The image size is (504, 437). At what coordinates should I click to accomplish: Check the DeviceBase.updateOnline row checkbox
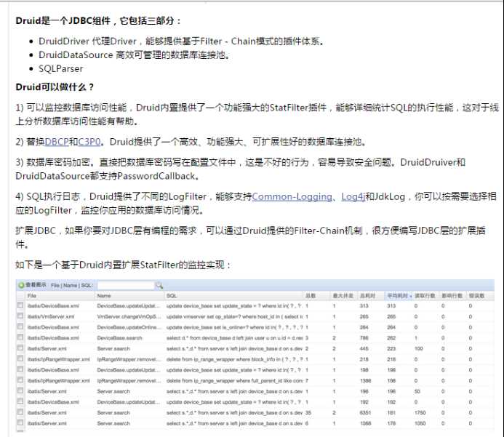(x=20, y=326)
